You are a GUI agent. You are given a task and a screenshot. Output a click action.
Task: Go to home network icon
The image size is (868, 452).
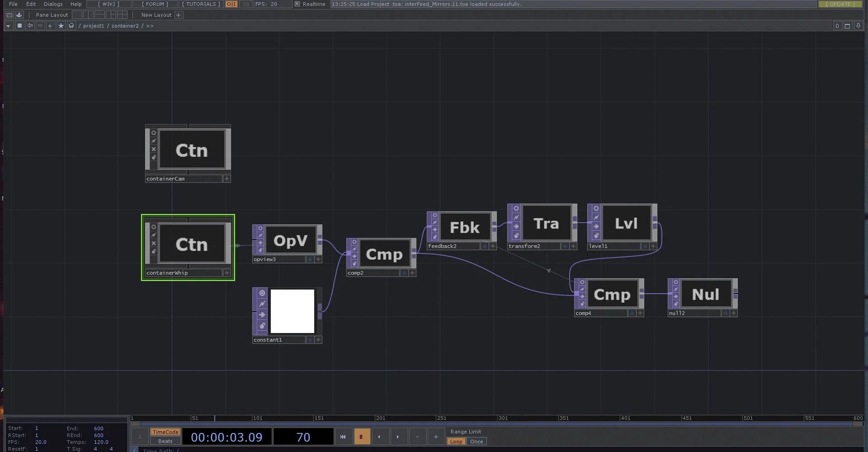point(71,26)
